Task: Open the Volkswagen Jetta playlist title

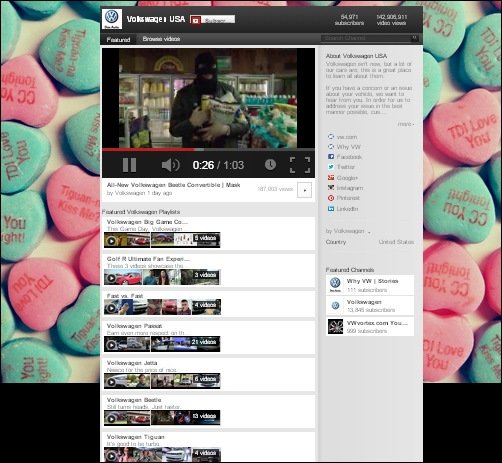Action: (x=132, y=363)
